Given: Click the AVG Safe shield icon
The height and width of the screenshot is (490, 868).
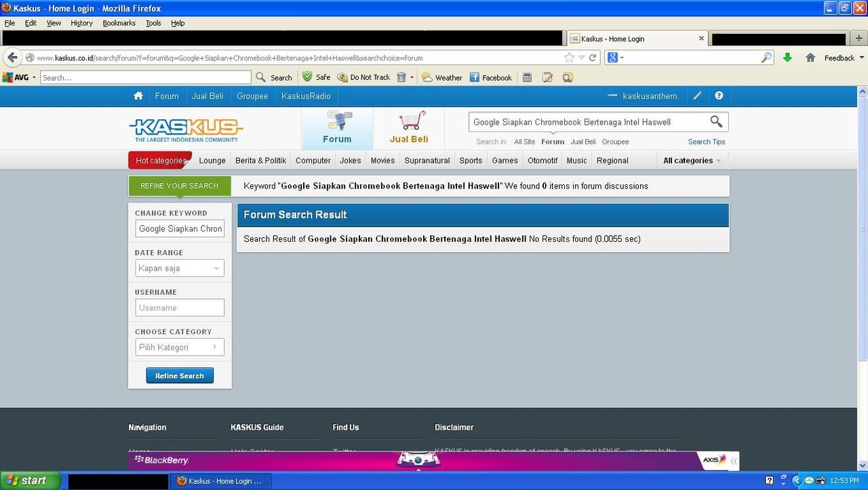Looking at the screenshot, I should [x=317, y=77].
